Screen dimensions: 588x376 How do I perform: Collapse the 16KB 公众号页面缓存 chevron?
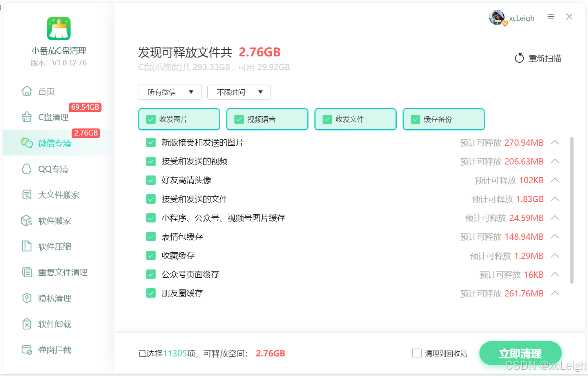pyautogui.click(x=555, y=274)
